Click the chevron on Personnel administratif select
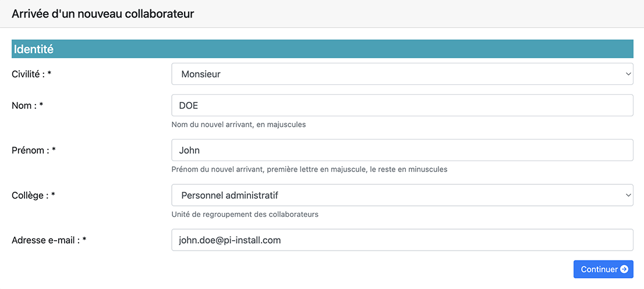This screenshot has height=289, width=644. pyautogui.click(x=628, y=195)
